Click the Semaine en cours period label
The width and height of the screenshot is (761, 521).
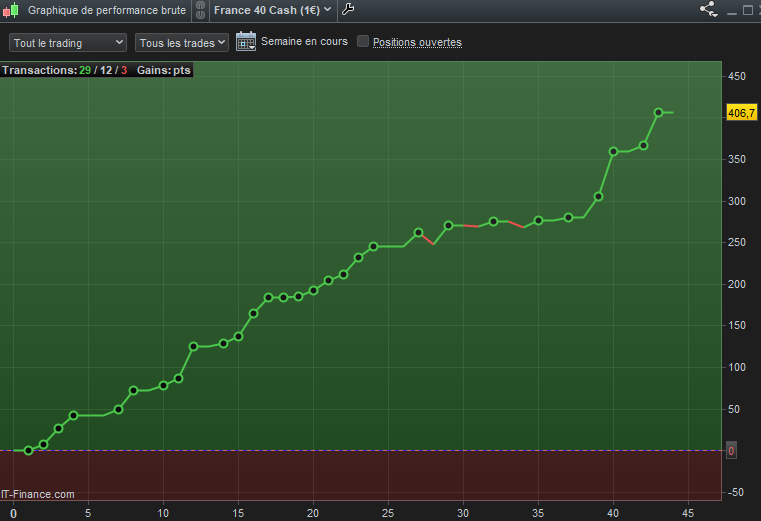pyautogui.click(x=304, y=41)
